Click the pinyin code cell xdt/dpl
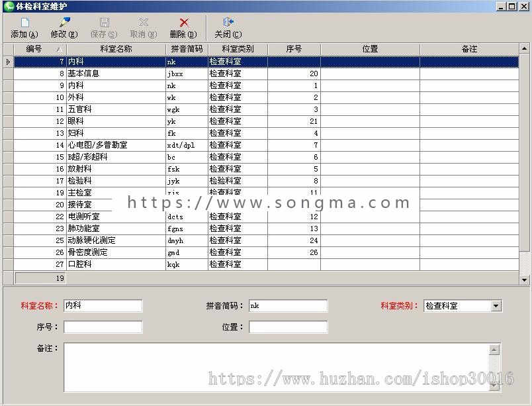Screen dimensions: 532x406 187,145
